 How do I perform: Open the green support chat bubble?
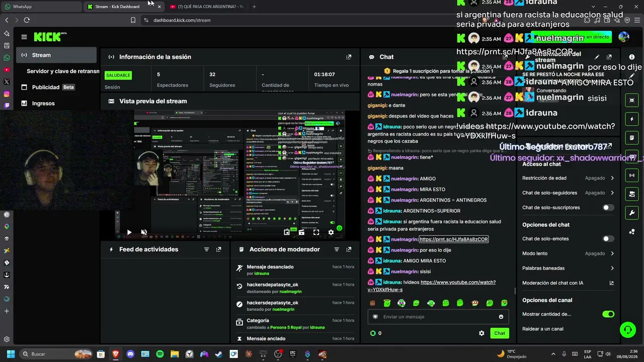pos(627,329)
